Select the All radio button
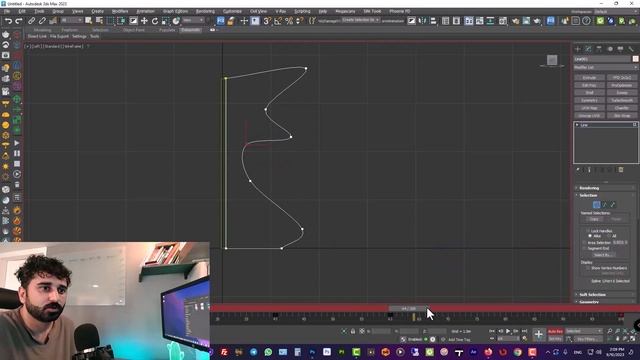The height and width of the screenshot is (360, 640). (609, 236)
